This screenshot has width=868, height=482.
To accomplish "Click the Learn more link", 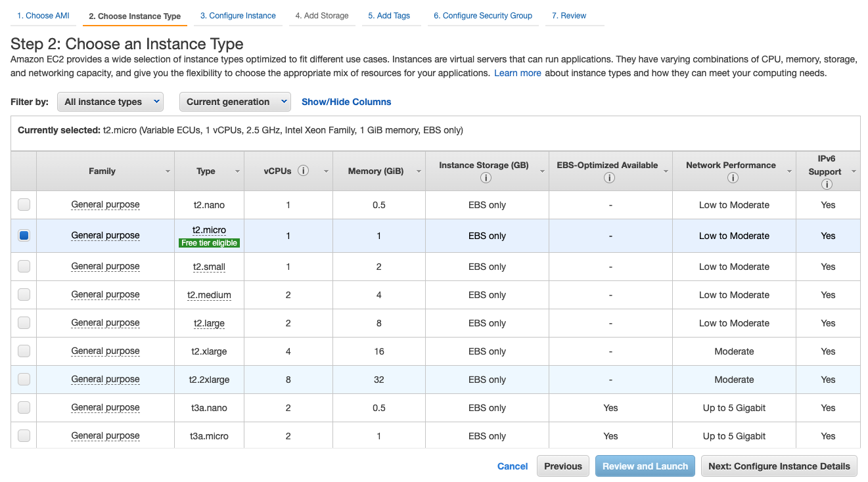I will [x=518, y=73].
